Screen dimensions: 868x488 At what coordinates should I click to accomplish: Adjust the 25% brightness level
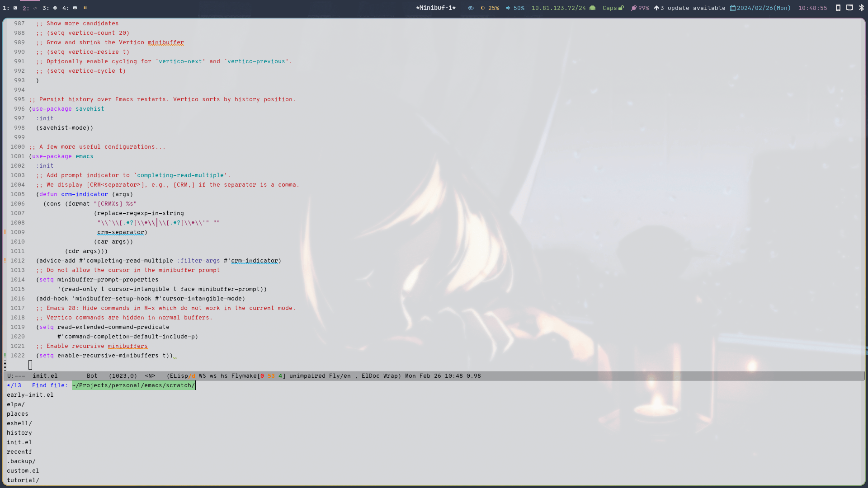493,8
